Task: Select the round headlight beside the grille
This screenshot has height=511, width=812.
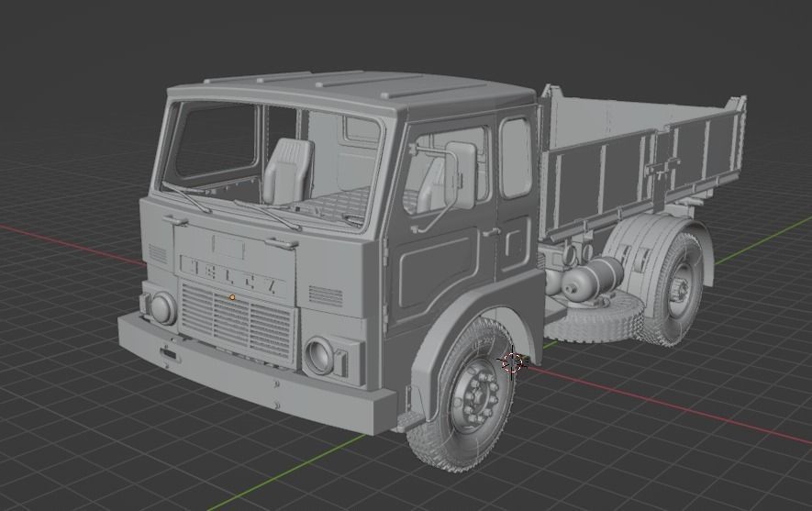Action: coord(319,356)
